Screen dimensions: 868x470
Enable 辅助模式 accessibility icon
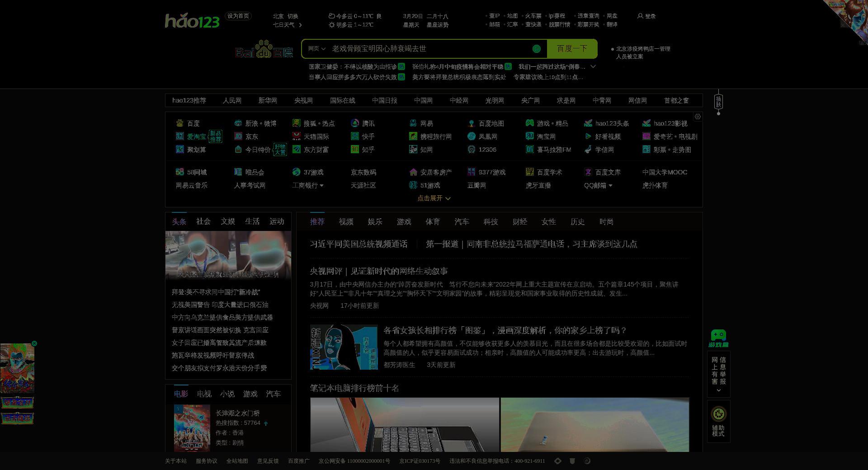pyautogui.click(x=718, y=414)
